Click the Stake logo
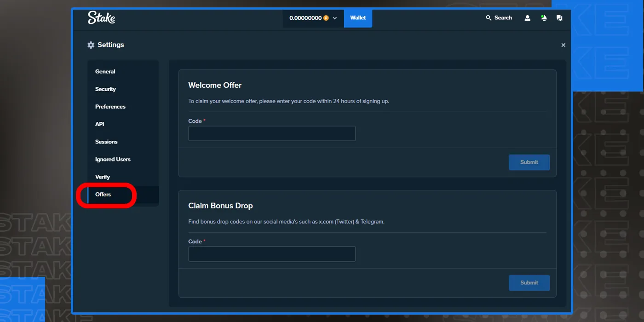The width and height of the screenshot is (644, 322). 101,17
